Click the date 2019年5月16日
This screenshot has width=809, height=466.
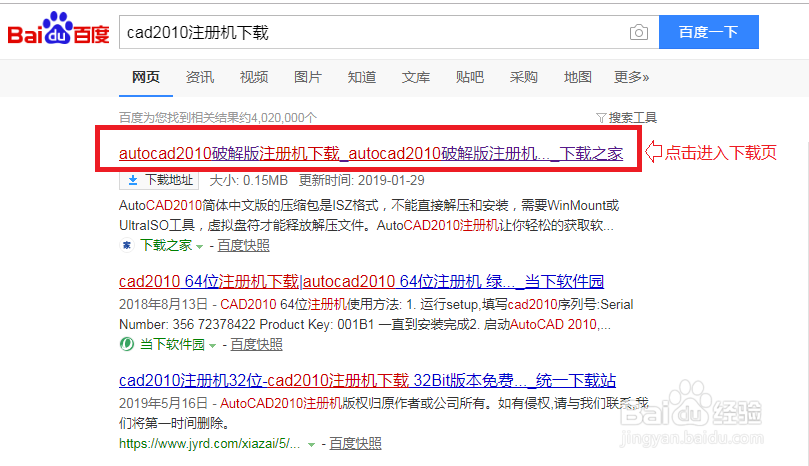(164, 403)
